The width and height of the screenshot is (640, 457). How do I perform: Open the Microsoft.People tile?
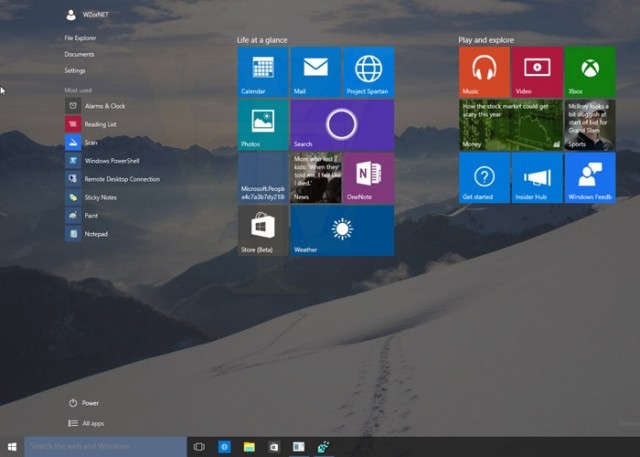[x=263, y=177]
